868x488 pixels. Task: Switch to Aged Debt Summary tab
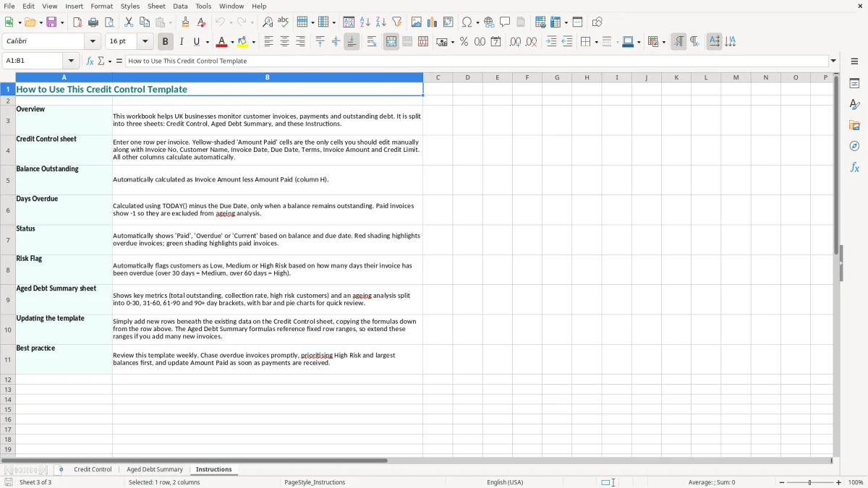tap(155, 469)
